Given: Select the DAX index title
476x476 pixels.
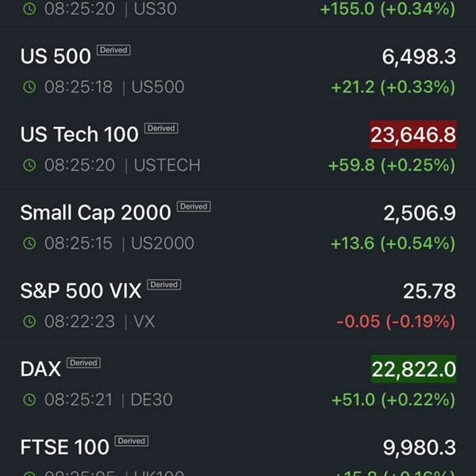Looking at the screenshot, I should click(x=40, y=369).
